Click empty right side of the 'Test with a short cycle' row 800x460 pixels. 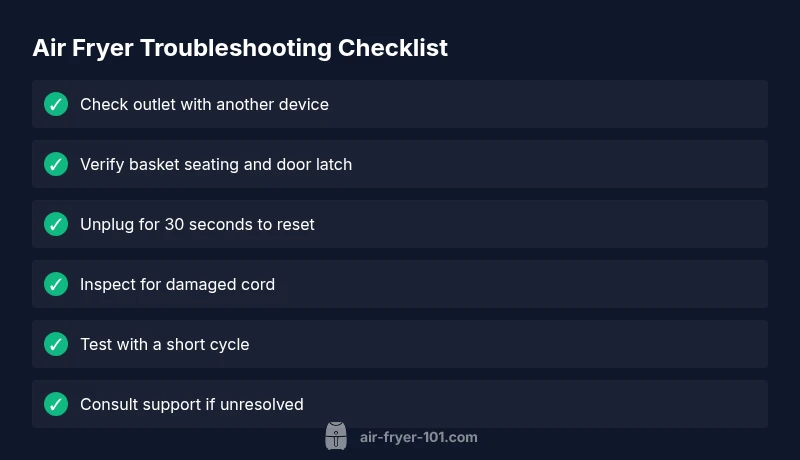click(600, 344)
